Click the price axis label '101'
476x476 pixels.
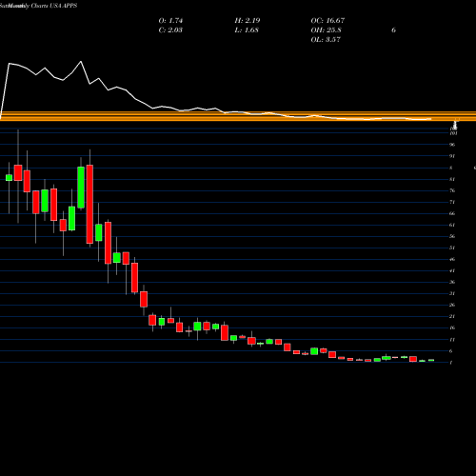coord(453,133)
